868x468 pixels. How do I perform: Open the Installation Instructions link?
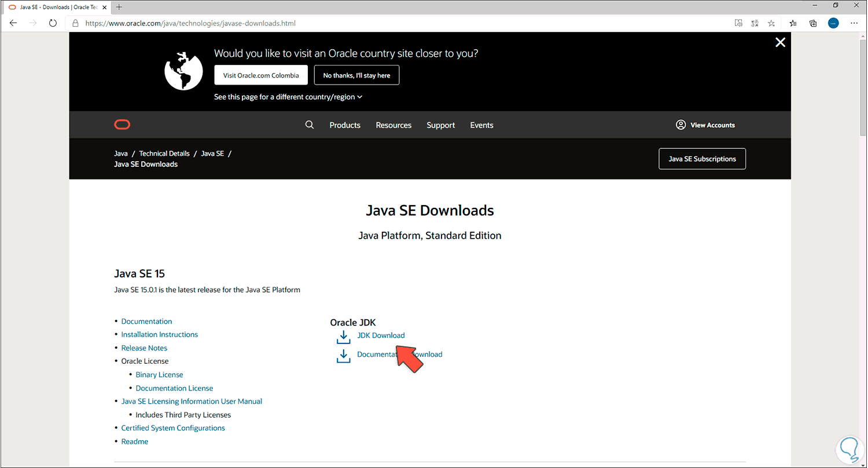(159, 335)
